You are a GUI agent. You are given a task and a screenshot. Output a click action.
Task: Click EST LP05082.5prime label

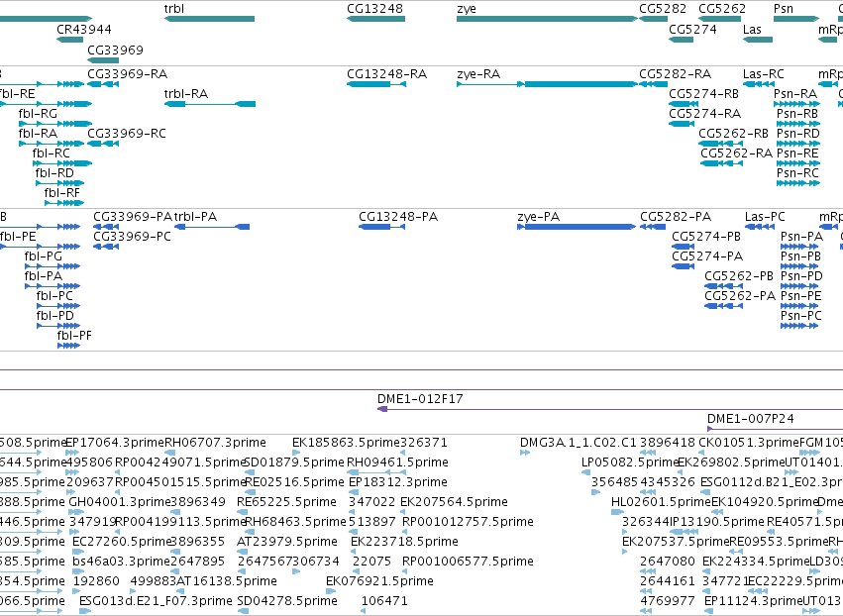click(630, 462)
